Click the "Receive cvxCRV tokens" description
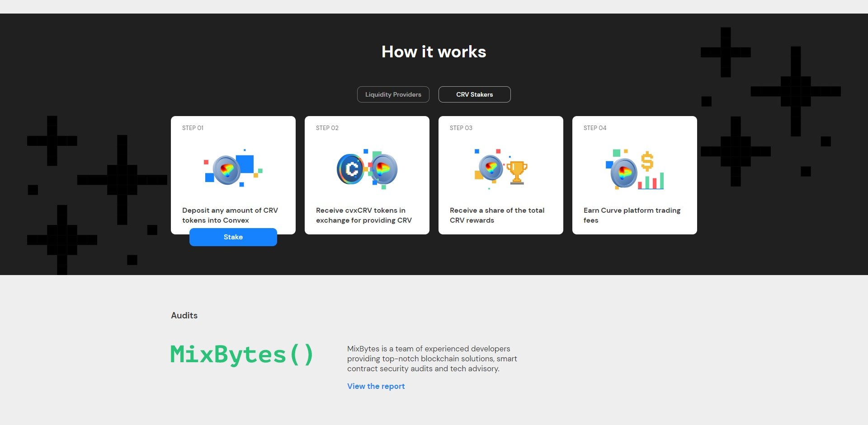This screenshot has height=425, width=868. (363, 215)
